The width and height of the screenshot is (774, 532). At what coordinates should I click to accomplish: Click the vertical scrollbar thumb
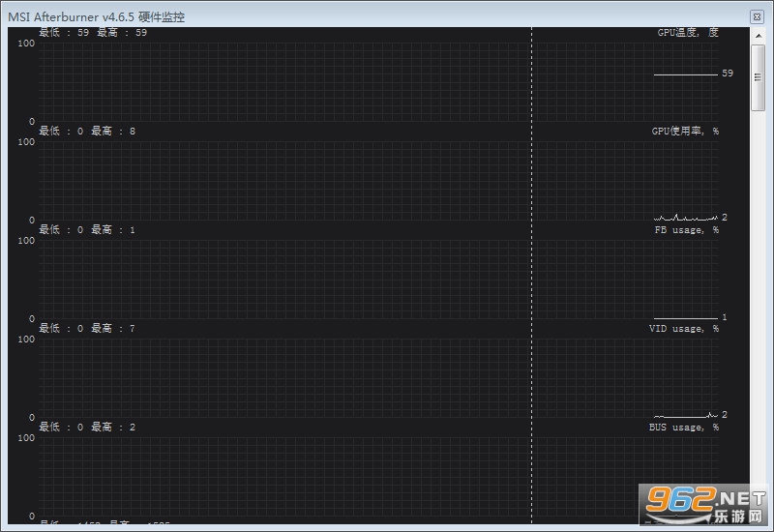click(759, 77)
